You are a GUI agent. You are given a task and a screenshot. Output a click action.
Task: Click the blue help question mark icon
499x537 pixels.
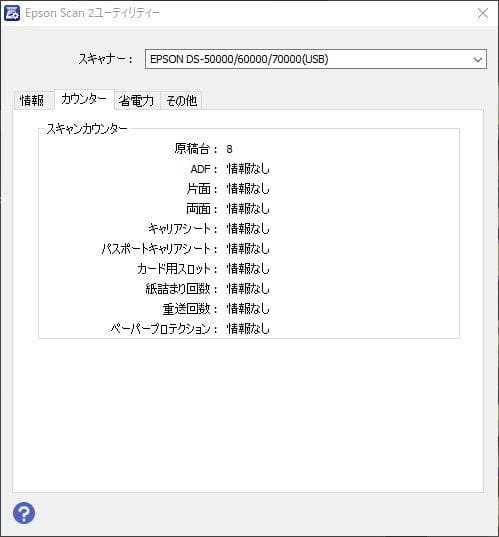point(24,513)
